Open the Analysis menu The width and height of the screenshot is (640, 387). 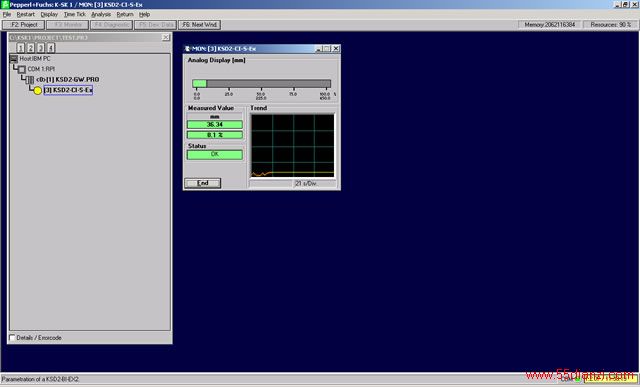[101, 14]
